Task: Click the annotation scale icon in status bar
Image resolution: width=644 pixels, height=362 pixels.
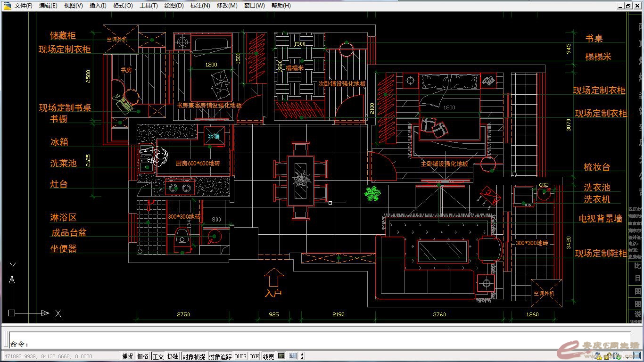Action: click(292, 356)
